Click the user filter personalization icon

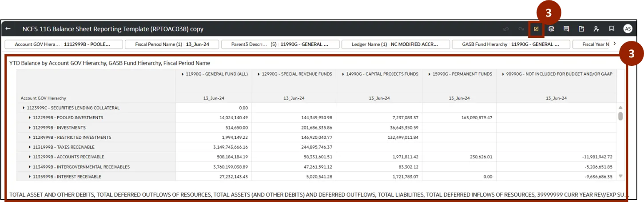pos(596,29)
